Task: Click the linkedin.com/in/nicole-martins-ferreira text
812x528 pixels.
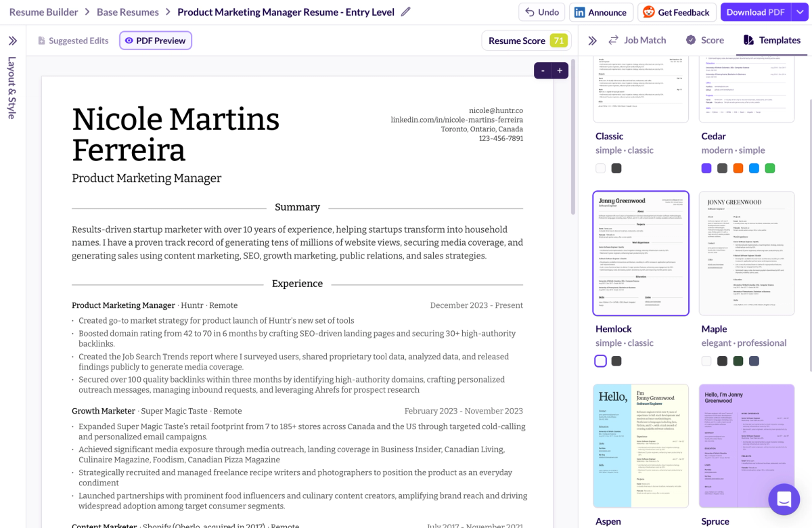Action: (457, 120)
